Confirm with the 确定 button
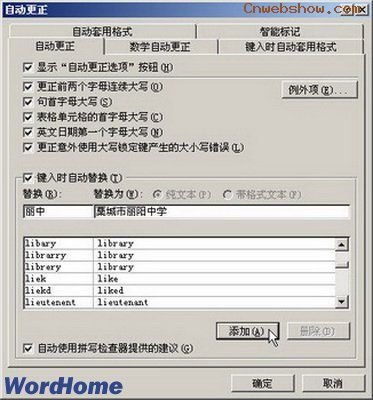The height and width of the screenshot is (400, 373). pos(263,384)
